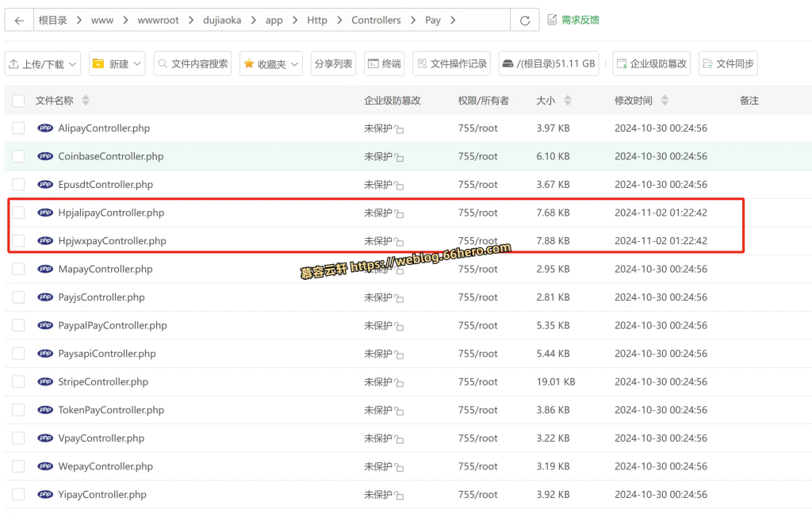812x521 pixels.
Task: Sort by modified time column arrows
Action: pyautogui.click(x=665, y=101)
